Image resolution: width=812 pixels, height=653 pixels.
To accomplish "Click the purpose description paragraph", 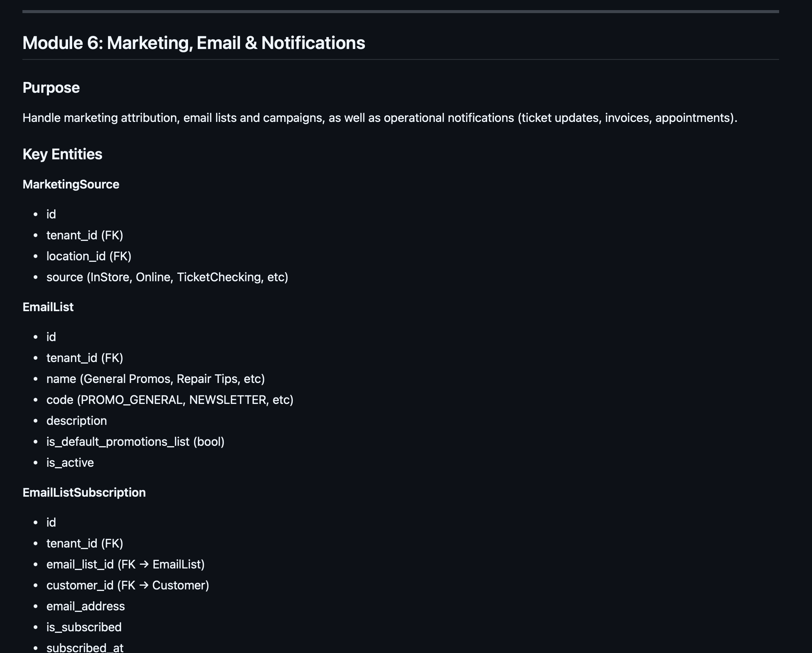I will 379,118.
